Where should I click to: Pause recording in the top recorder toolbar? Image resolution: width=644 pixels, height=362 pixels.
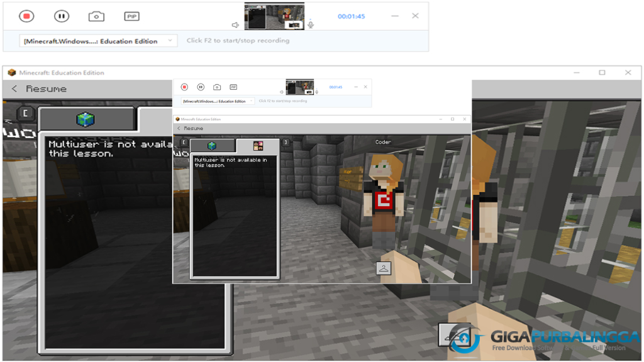click(x=62, y=16)
